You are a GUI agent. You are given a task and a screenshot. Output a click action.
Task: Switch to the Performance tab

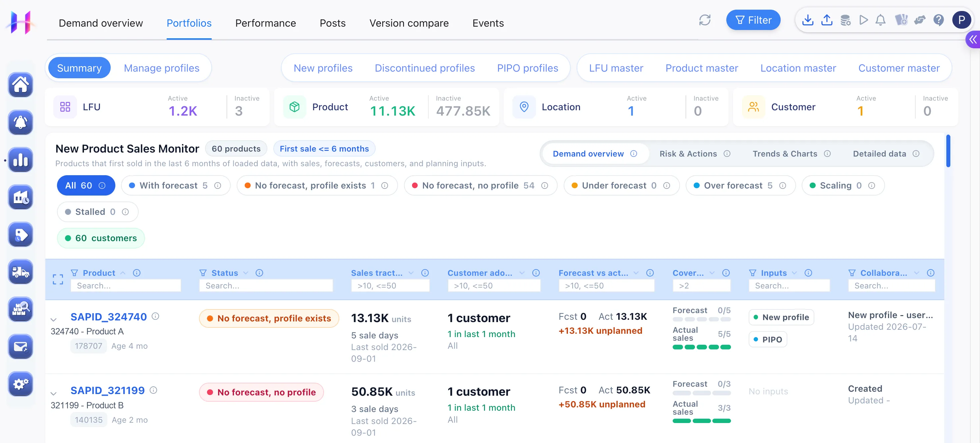click(266, 23)
